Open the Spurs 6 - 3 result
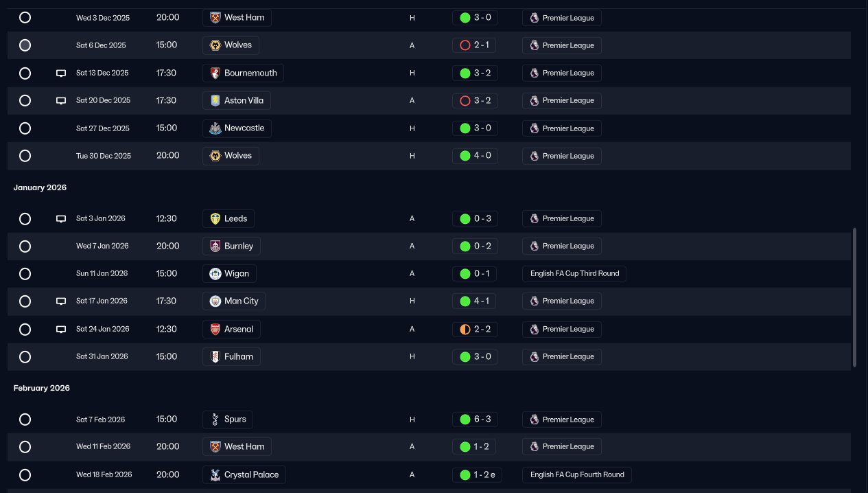 click(x=475, y=420)
